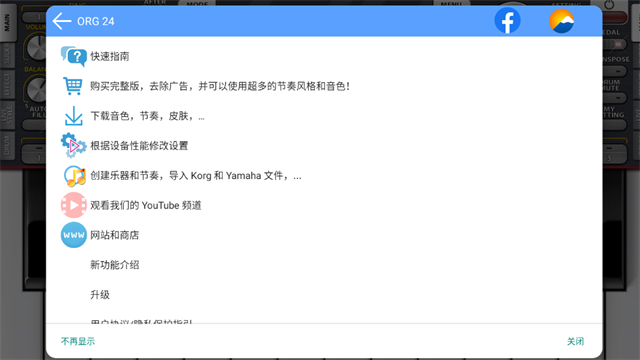Select the 升级 upgrade entry
This screenshot has height=360, width=640.
(x=100, y=295)
